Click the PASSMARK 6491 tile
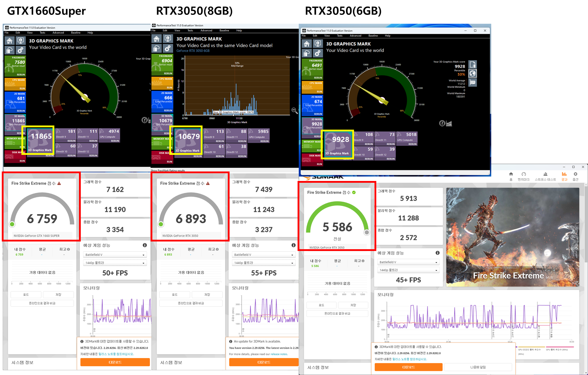 click(312, 69)
